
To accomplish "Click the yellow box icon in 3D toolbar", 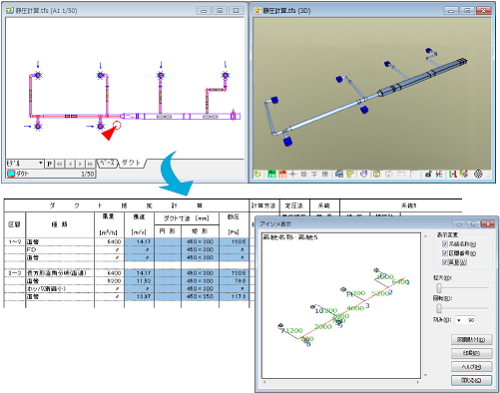I will pos(377,174).
